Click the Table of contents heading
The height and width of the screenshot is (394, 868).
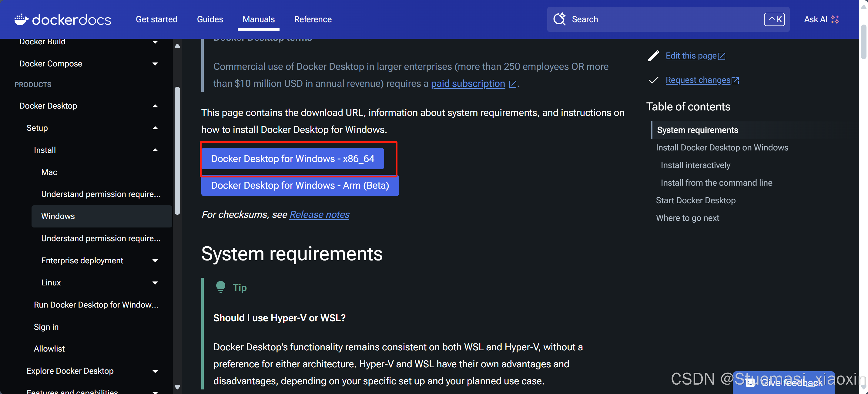tap(688, 107)
